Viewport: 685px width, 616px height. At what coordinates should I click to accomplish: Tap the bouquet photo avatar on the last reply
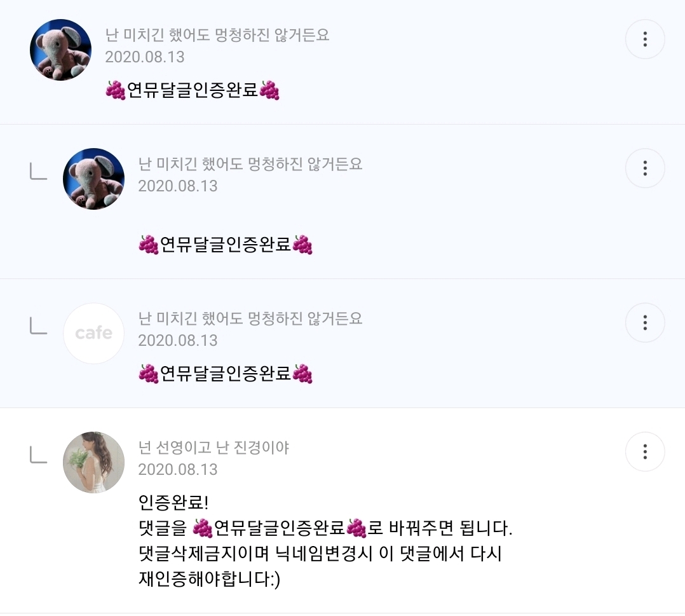tap(94, 462)
